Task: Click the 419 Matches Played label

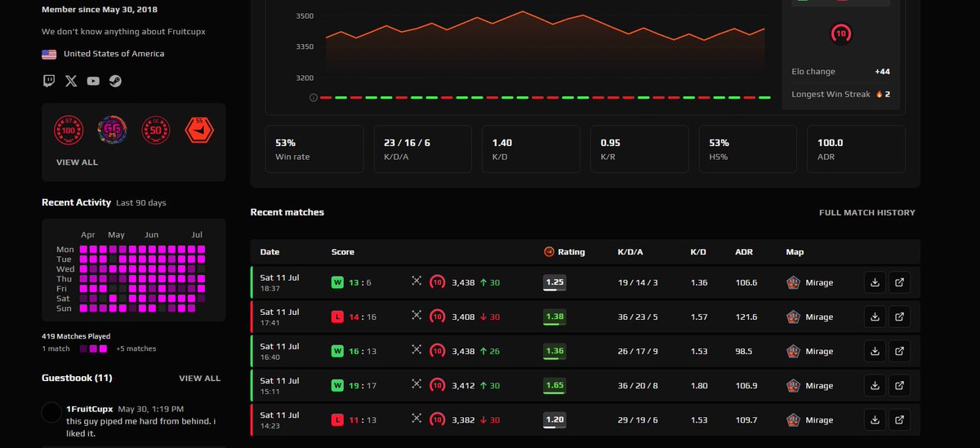Action: tap(76, 336)
